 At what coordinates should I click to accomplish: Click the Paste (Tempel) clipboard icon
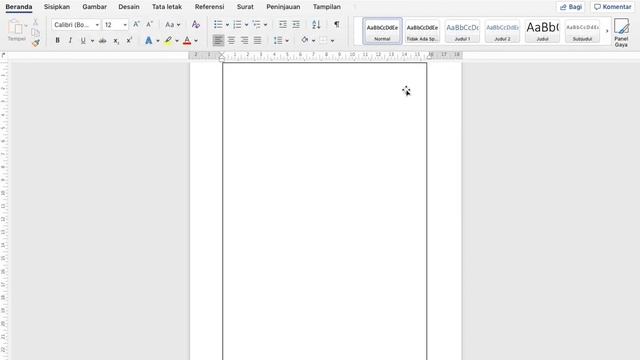pos(15,28)
